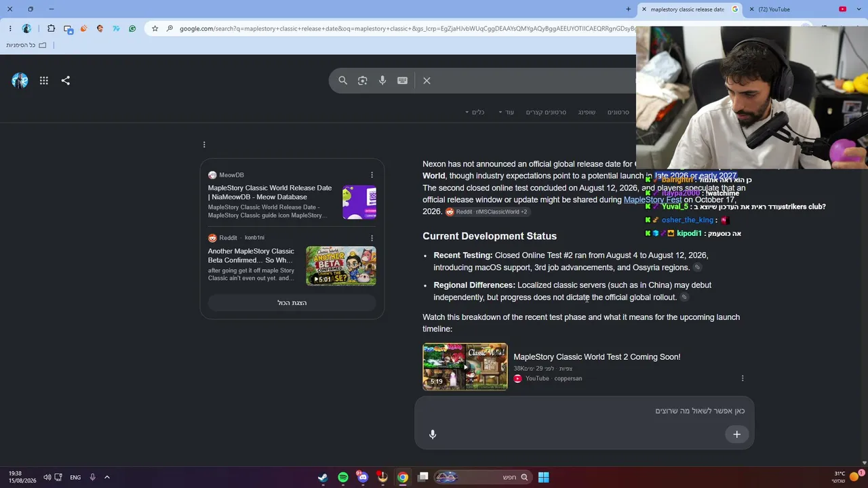This screenshot has height=488, width=868.
Task: Select the 'maplestory classic release date' browser tab
Action: point(689,9)
